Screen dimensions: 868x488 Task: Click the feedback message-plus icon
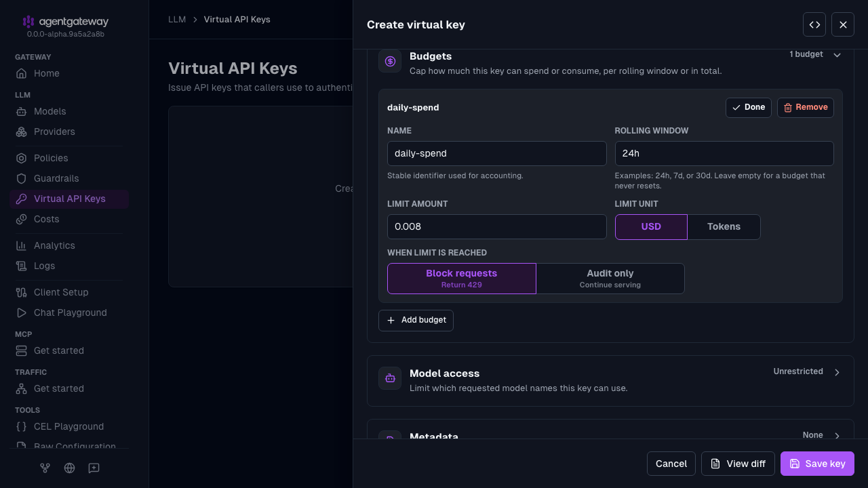[x=94, y=468]
